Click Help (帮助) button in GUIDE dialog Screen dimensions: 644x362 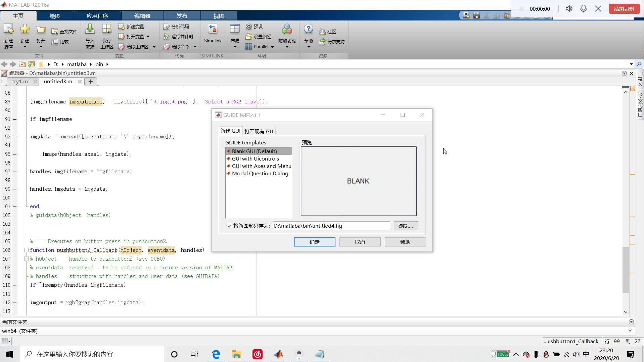(x=405, y=242)
